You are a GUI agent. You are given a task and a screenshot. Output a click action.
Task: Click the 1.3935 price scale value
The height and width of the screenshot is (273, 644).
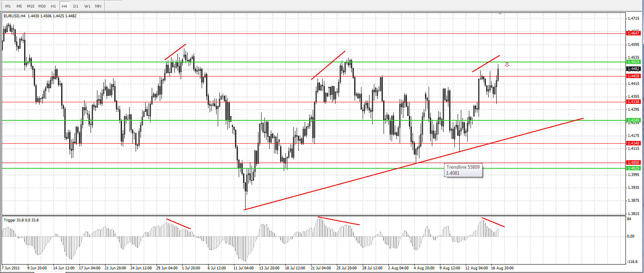click(x=634, y=188)
